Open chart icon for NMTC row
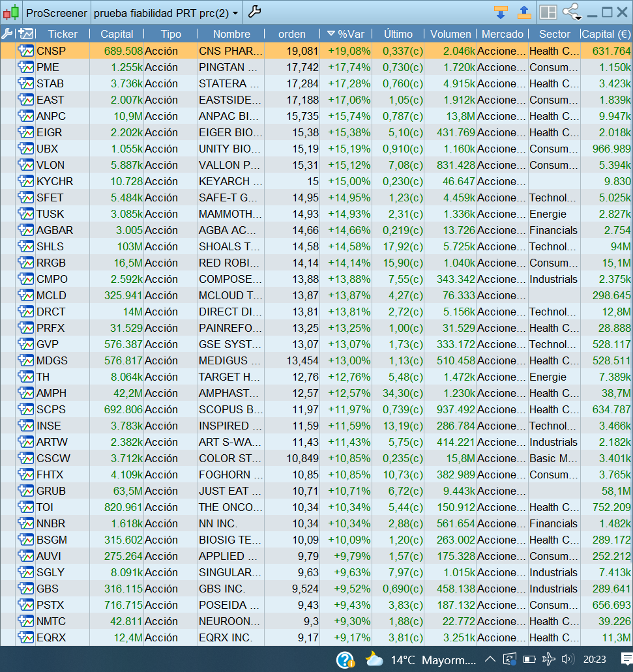Viewport: 633px width, 672px height. (25, 621)
